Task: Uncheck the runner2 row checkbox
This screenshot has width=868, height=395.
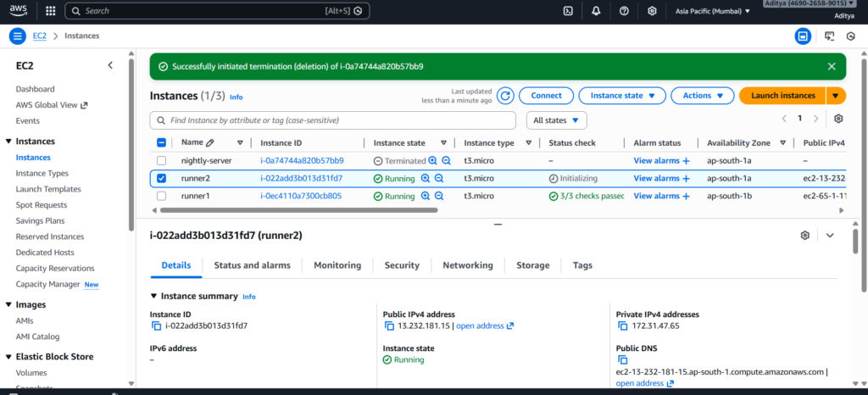Action: 162,178
